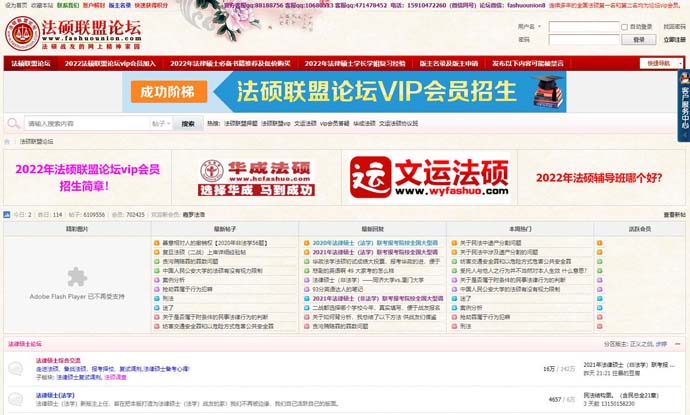Open 刑法 in the 本周热门 list
690x415 pixels.
pyautogui.click(x=466, y=326)
